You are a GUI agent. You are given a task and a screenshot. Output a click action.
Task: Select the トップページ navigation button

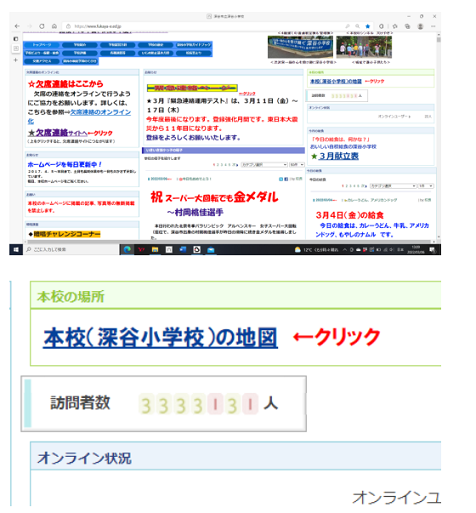point(42,45)
